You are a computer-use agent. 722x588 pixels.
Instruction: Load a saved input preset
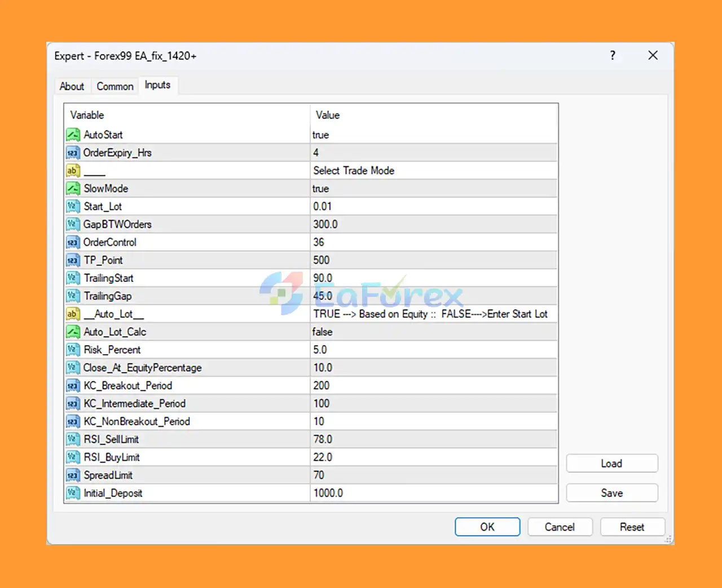click(x=612, y=463)
